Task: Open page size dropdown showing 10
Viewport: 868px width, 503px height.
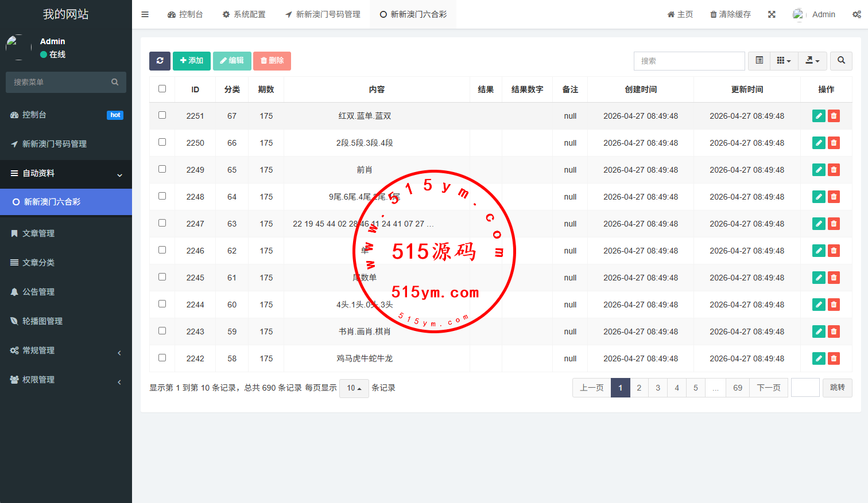Action: (354, 388)
